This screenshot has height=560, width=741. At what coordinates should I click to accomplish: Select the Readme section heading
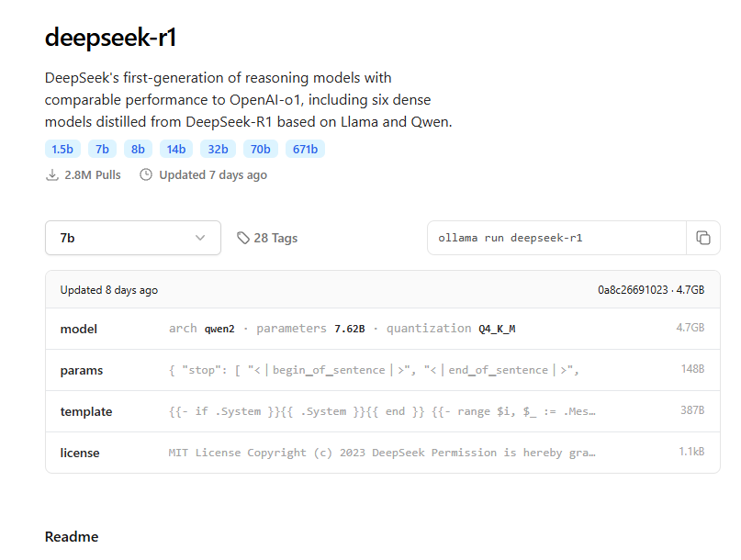(71, 536)
